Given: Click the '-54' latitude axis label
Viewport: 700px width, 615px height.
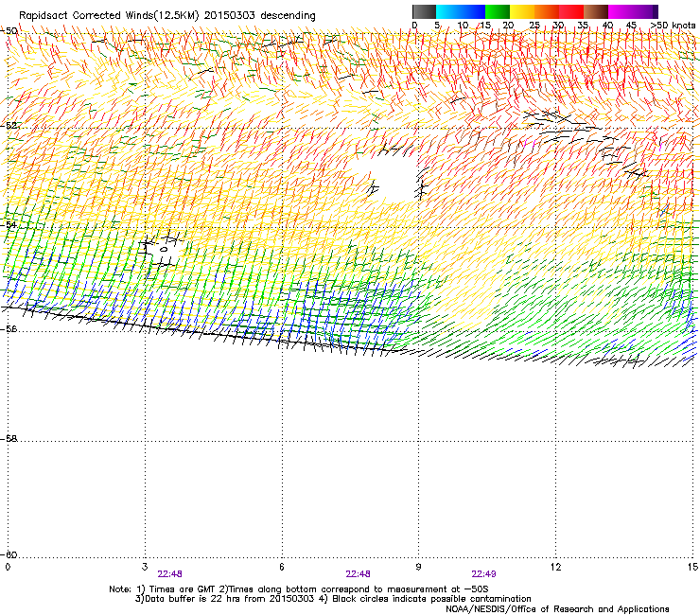Looking at the screenshot, I should 9,224.
